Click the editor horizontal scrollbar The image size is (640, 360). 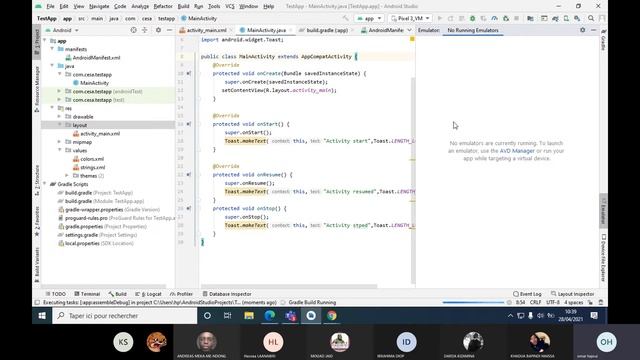289,286
